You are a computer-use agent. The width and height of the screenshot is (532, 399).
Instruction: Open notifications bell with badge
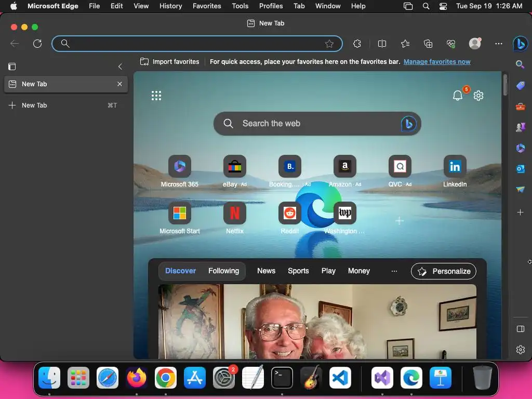pyautogui.click(x=458, y=96)
